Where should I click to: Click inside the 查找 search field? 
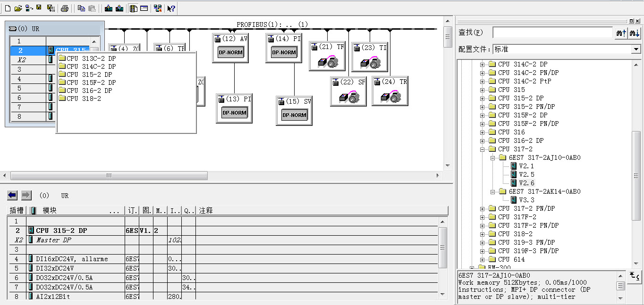[x=552, y=33]
